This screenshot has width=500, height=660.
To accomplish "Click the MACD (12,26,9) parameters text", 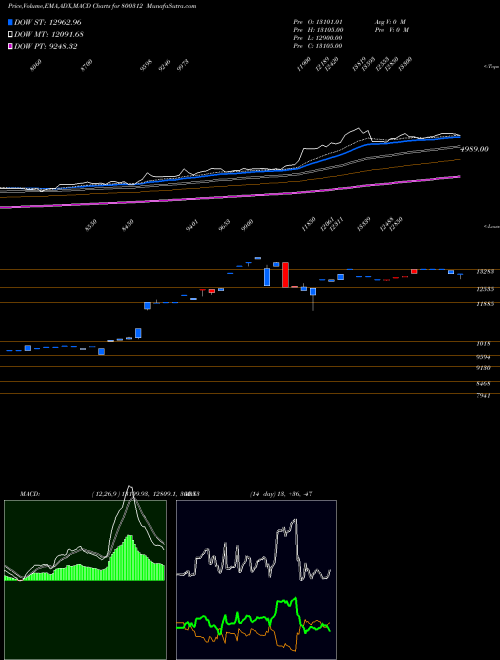I will pos(145,494).
